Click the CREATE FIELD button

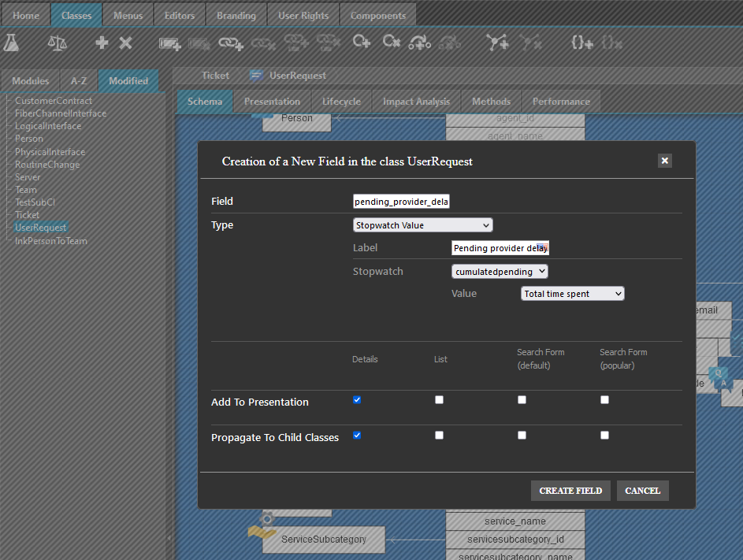570,491
